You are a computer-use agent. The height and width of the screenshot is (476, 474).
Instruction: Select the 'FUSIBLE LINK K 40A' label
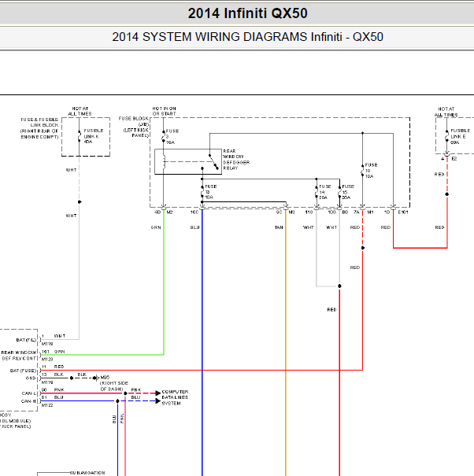tap(94, 136)
